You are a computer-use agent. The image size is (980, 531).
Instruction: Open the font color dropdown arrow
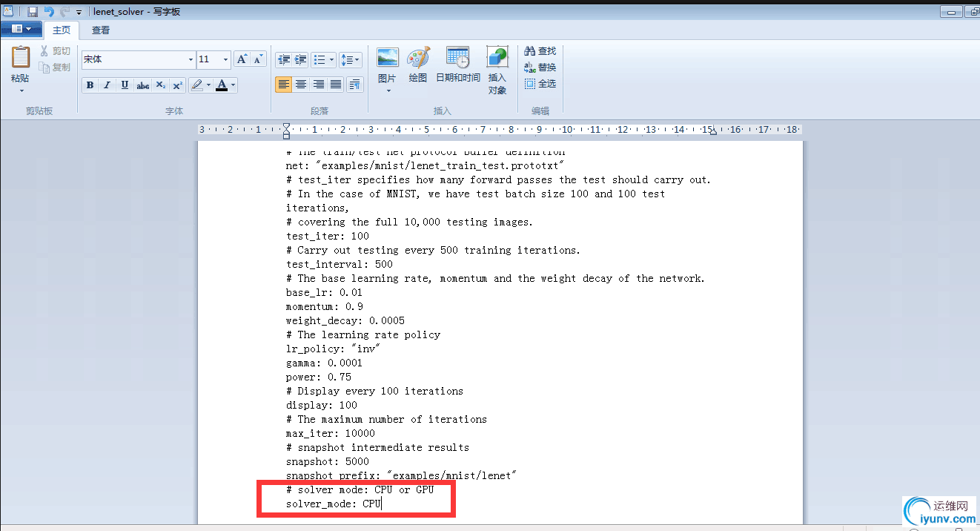[x=234, y=85]
